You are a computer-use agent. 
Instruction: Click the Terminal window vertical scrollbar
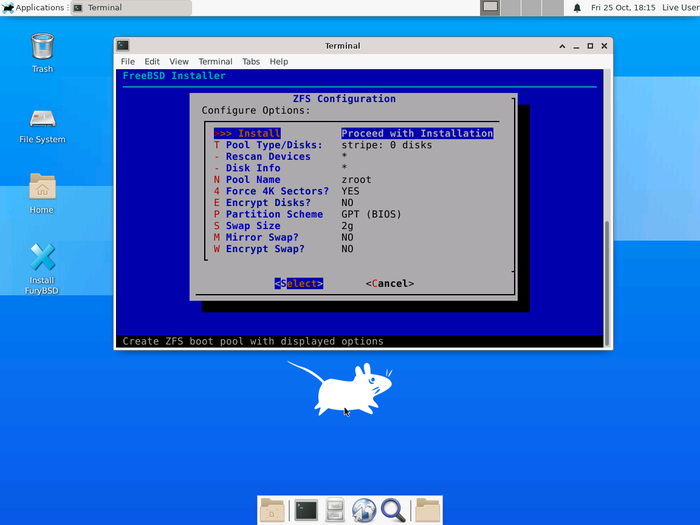point(607,283)
